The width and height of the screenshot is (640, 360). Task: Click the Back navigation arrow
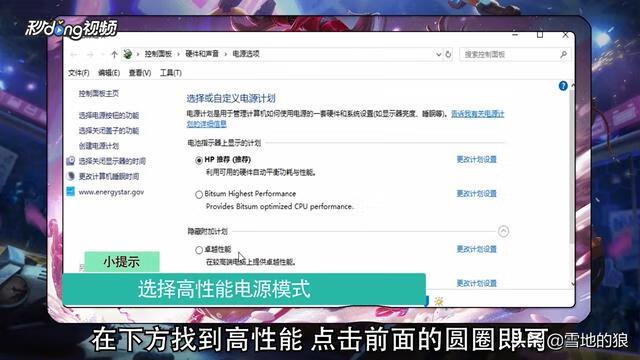pyautogui.click(x=74, y=54)
